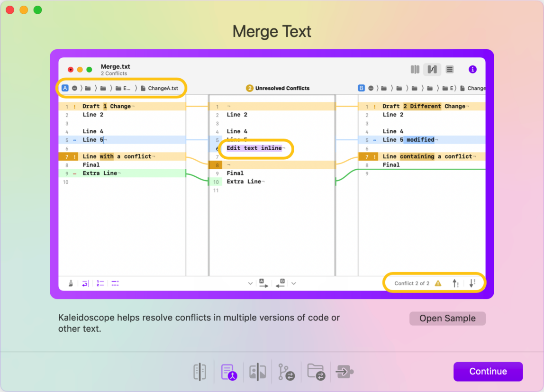Select the arrow-to-box integration icon at the bottom
Viewport: 544px width, 392px height.
pyautogui.click(x=345, y=372)
